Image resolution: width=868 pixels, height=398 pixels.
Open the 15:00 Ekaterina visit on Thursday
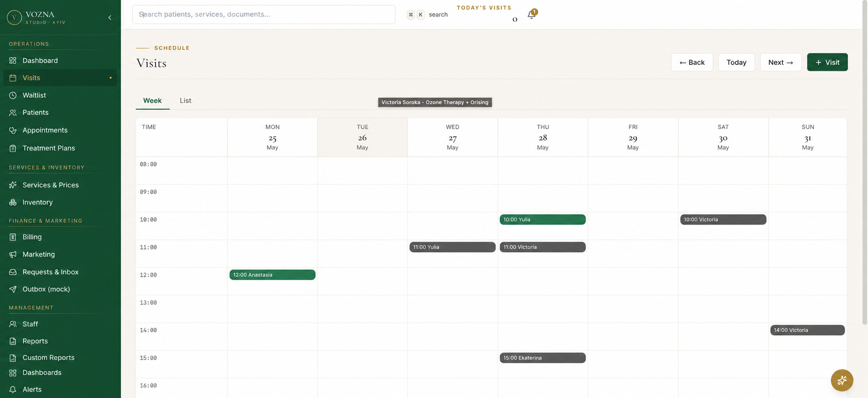click(542, 358)
